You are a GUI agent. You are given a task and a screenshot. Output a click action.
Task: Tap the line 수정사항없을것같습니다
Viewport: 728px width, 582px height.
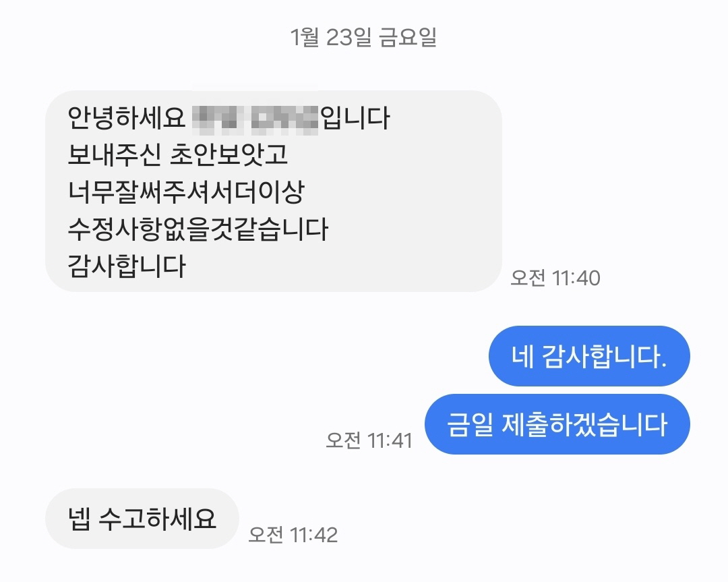click(198, 229)
